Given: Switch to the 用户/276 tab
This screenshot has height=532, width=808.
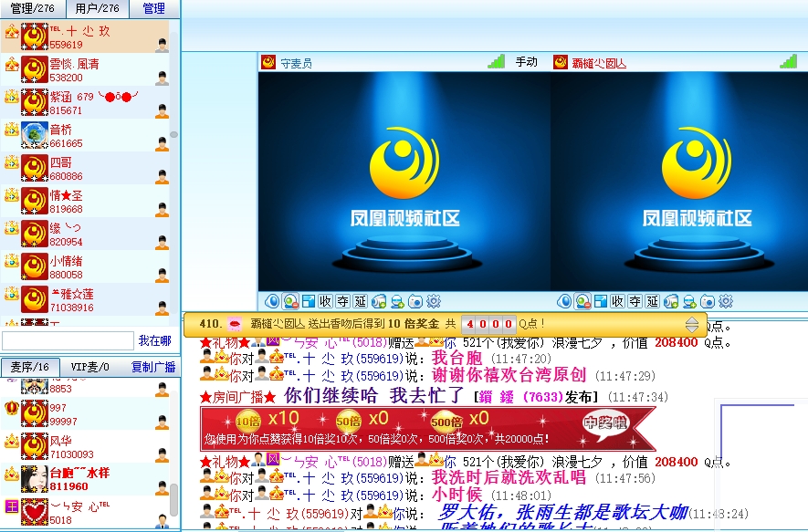Looking at the screenshot, I should 98,9.
